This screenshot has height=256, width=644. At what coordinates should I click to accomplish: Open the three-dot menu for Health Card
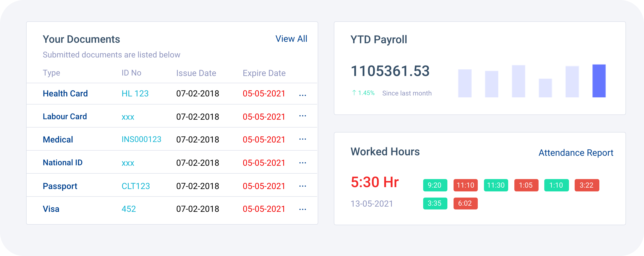pyautogui.click(x=303, y=95)
